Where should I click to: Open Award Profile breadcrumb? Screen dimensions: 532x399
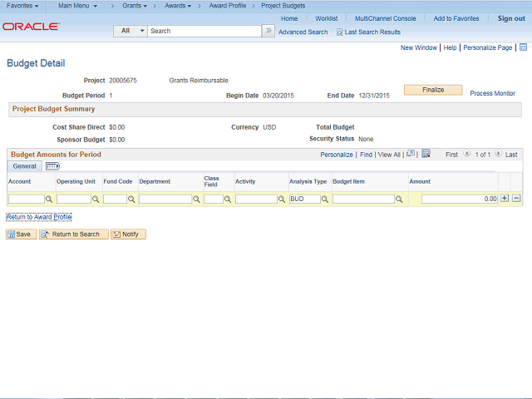pos(228,6)
